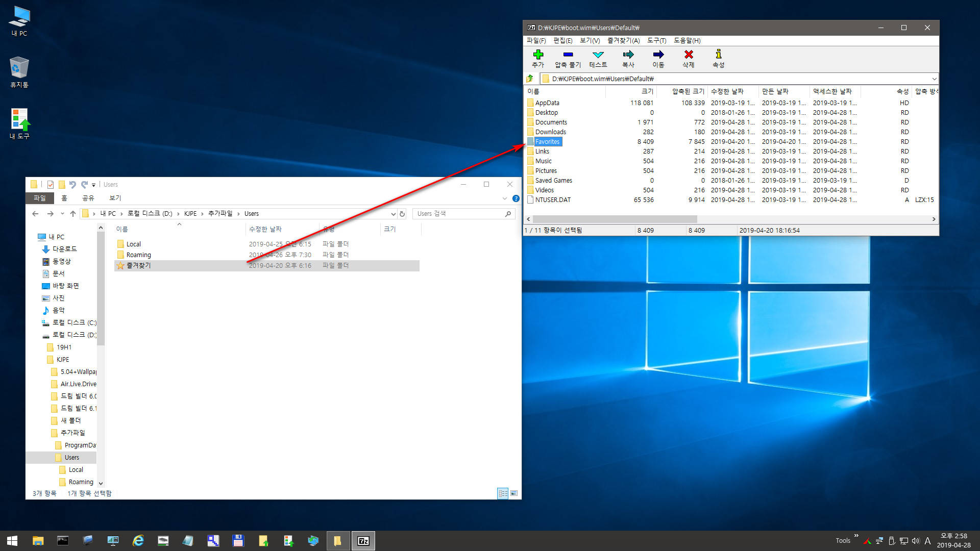Go up one folder in 7-Zip
This screenshot has width=980, height=551.
[x=530, y=79]
